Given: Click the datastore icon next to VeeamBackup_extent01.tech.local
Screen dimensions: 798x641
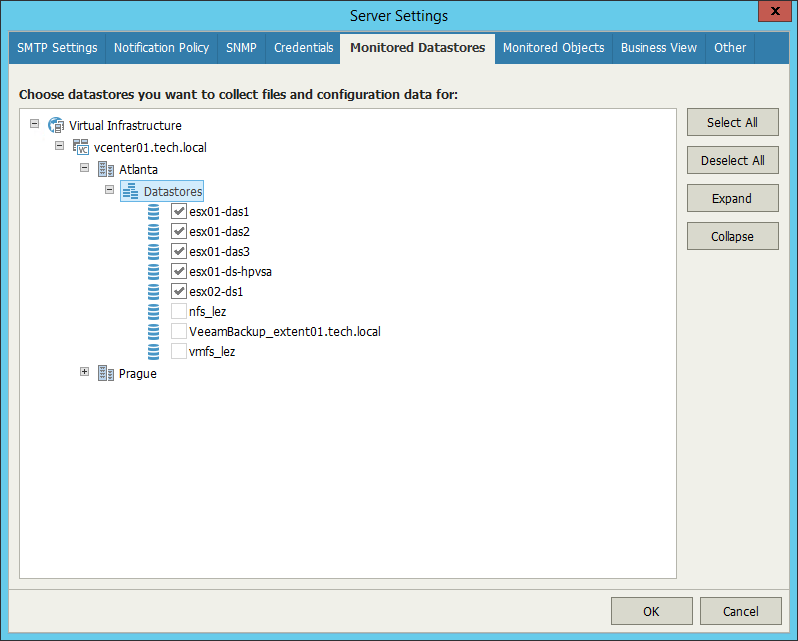Looking at the screenshot, I should pos(153,331).
